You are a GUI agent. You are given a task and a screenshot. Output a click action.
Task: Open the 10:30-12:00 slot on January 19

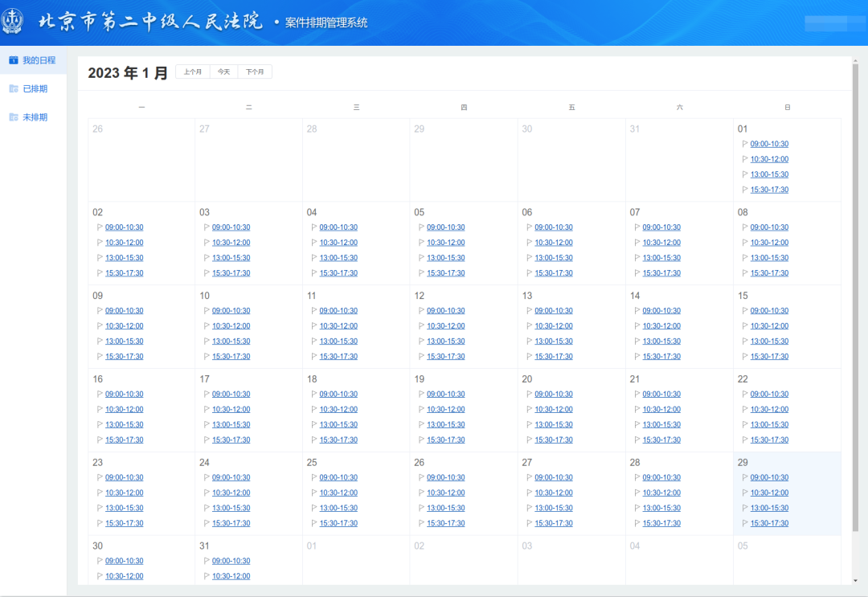coord(446,409)
